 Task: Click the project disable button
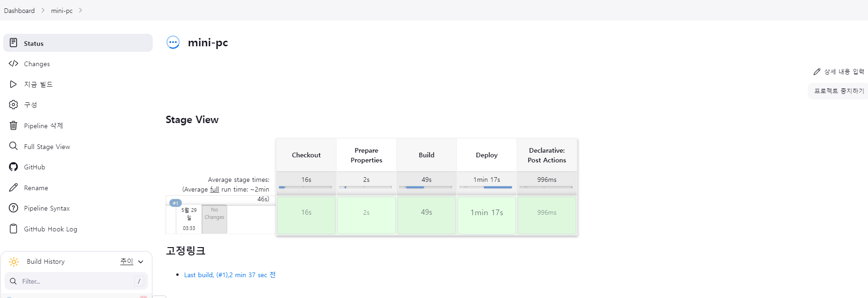[x=838, y=91]
